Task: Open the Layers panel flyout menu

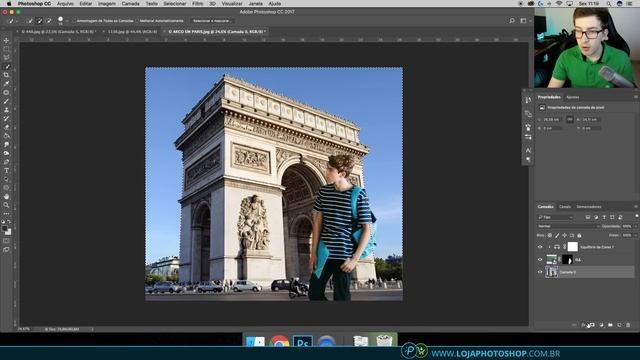Action: 636,207
